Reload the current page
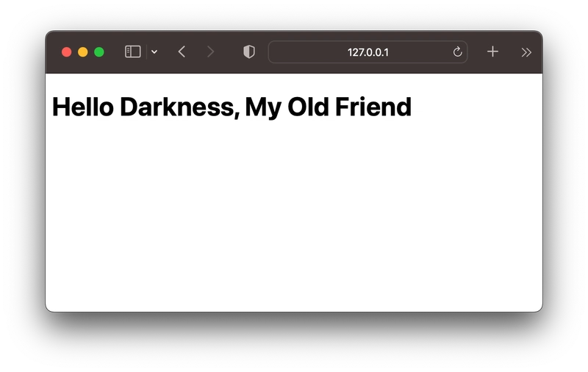The image size is (588, 372). tap(457, 51)
